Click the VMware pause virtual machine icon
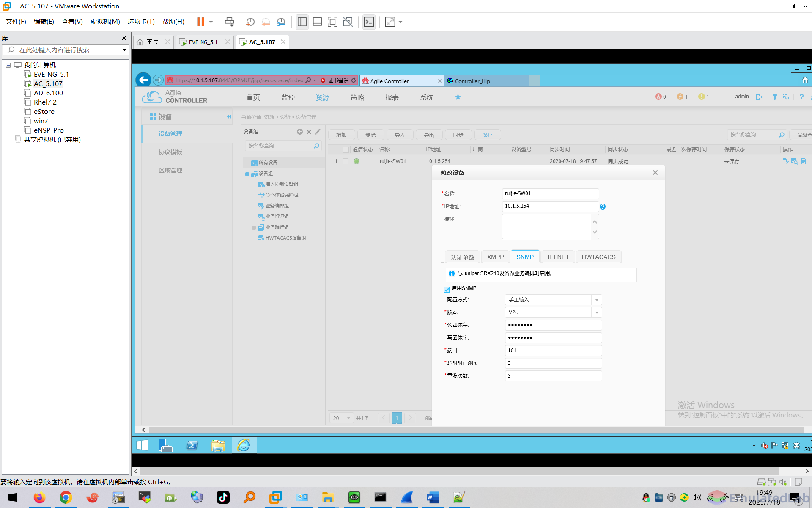Screen dimensions: 812x508 (200, 22)
